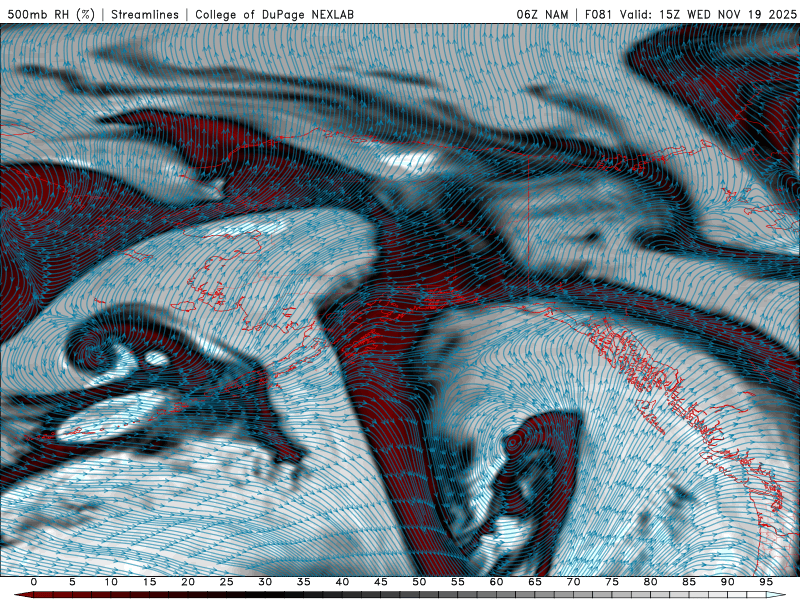
Task: Click the '5' value on the color scale
Action: 72,582
